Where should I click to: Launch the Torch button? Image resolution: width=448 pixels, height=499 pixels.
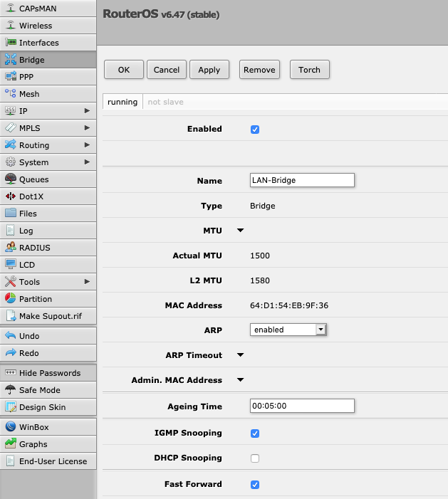(310, 69)
